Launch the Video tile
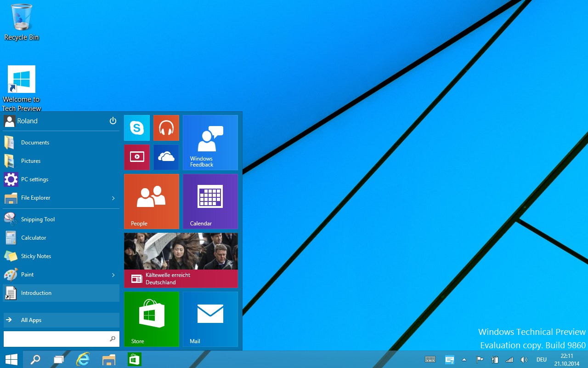Viewport: 588px width, 368px height. (137, 157)
